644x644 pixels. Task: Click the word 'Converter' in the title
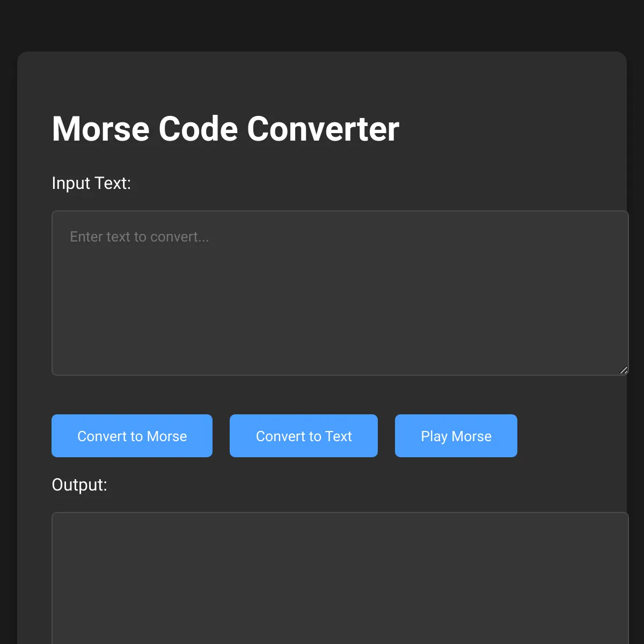click(x=323, y=129)
